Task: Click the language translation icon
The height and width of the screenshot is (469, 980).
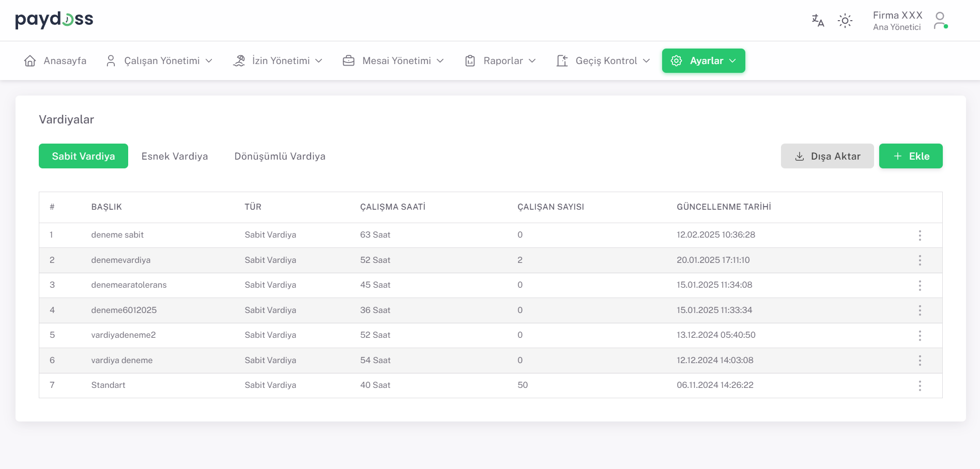Action: (x=818, y=21)
